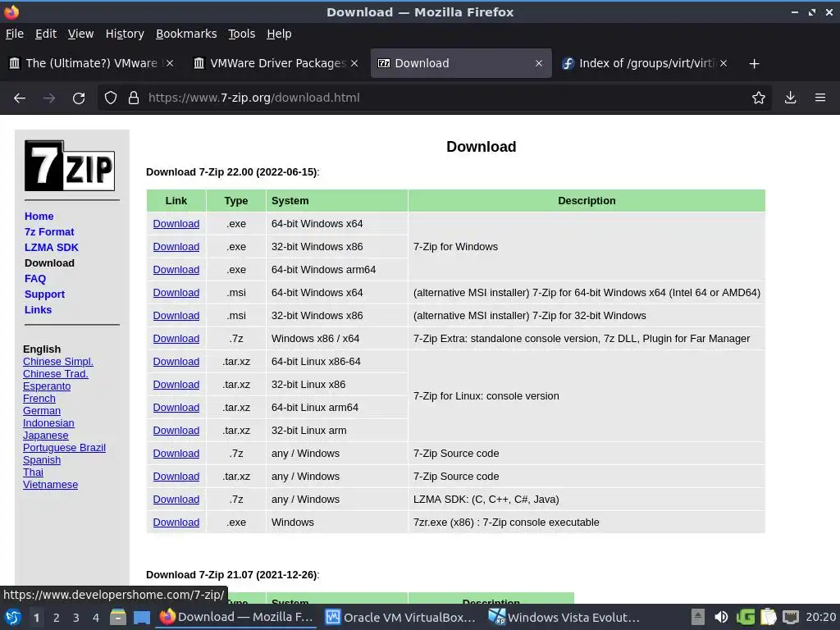Click the forward navigation arrow
Image resolution: width=840 pixels, height=630 pixels.
point(49,98)
